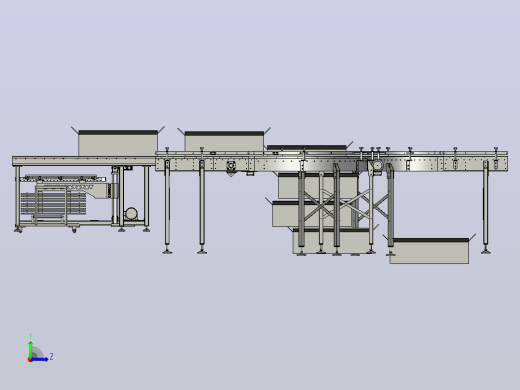The height and width of the screenshot is (390, 520).
Task: Select the cardboard box on the floor at right
Action: pyautogui.click(x=429, y=251)
